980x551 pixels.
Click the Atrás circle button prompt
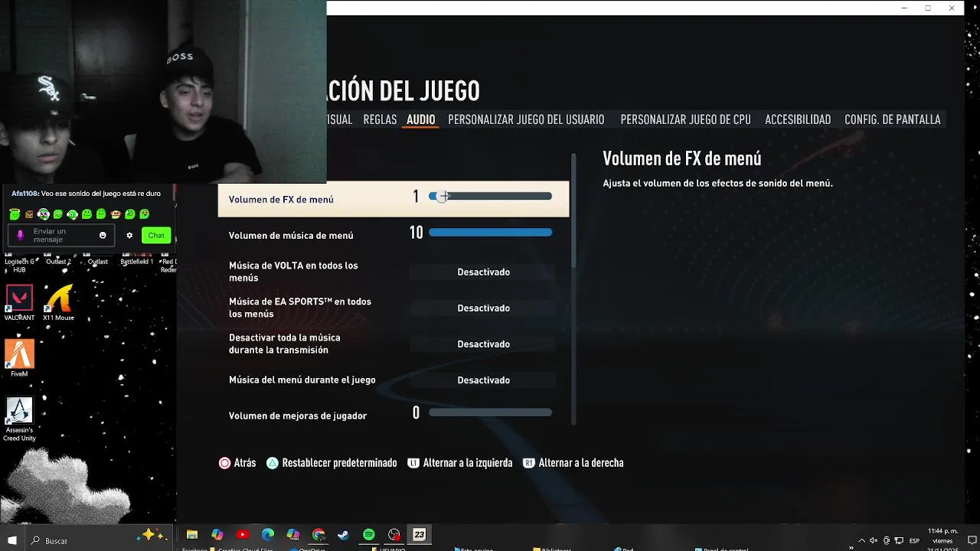[x=237, y=463]
